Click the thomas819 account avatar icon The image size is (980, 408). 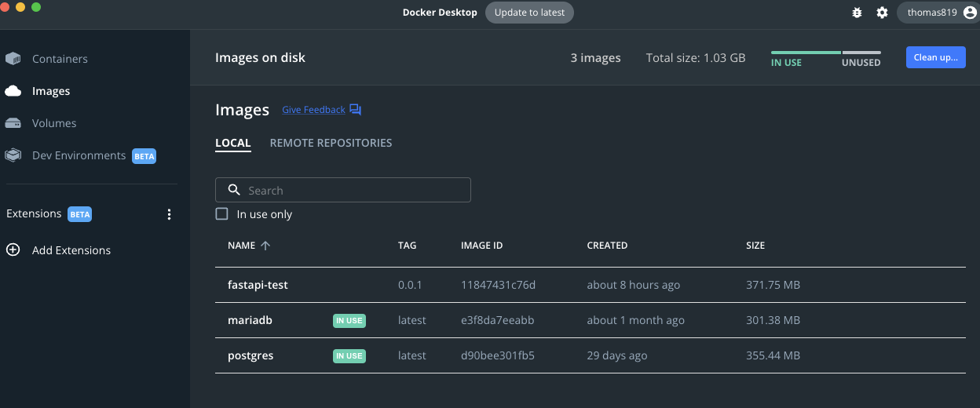pos(970,12)
